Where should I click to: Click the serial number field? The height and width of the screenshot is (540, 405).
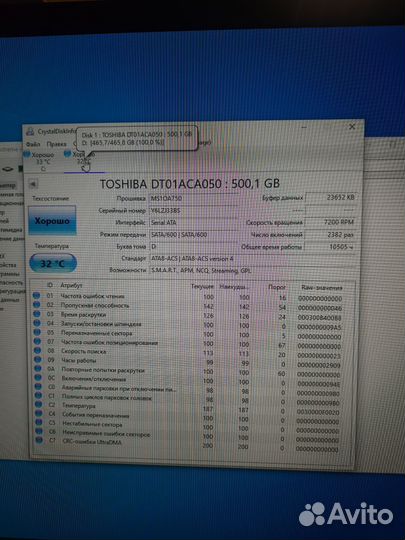tap(194, 210)
